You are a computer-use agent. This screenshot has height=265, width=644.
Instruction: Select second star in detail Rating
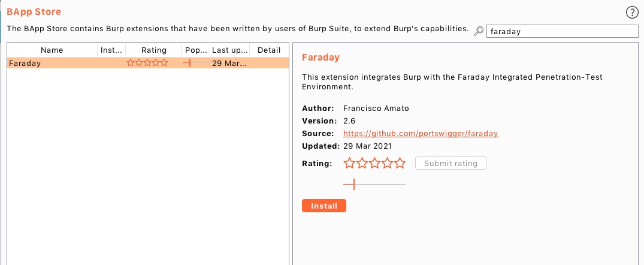[x=362, y=164]
